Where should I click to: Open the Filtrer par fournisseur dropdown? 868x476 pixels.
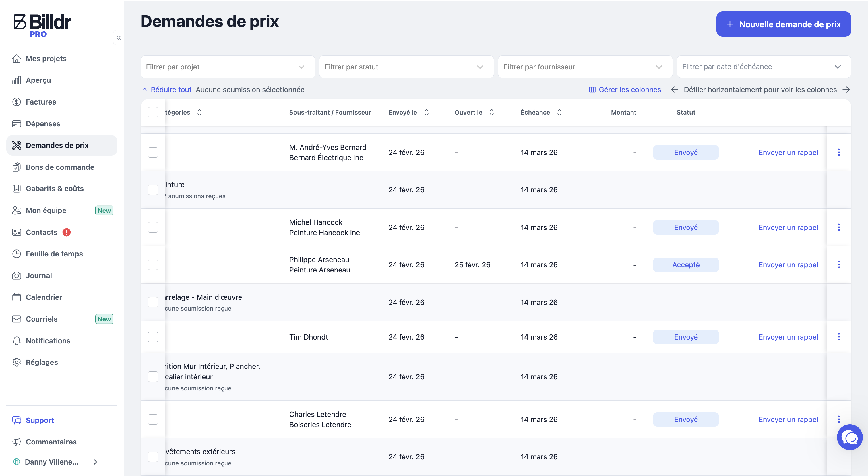click(585, 67)
